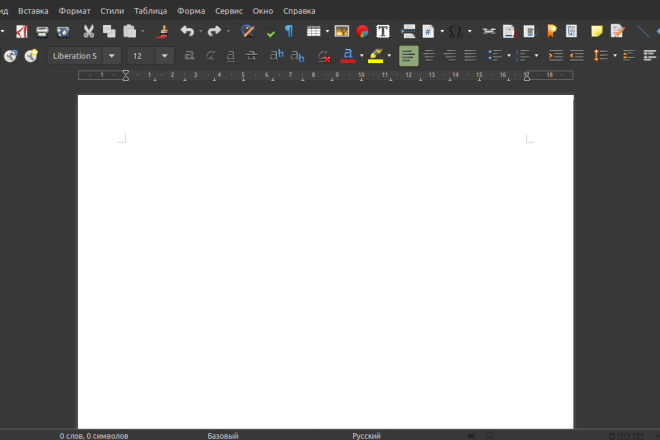Click the Export as PDF icon
The width and height of the screenshot is (660, 440).
pos(21,31)
